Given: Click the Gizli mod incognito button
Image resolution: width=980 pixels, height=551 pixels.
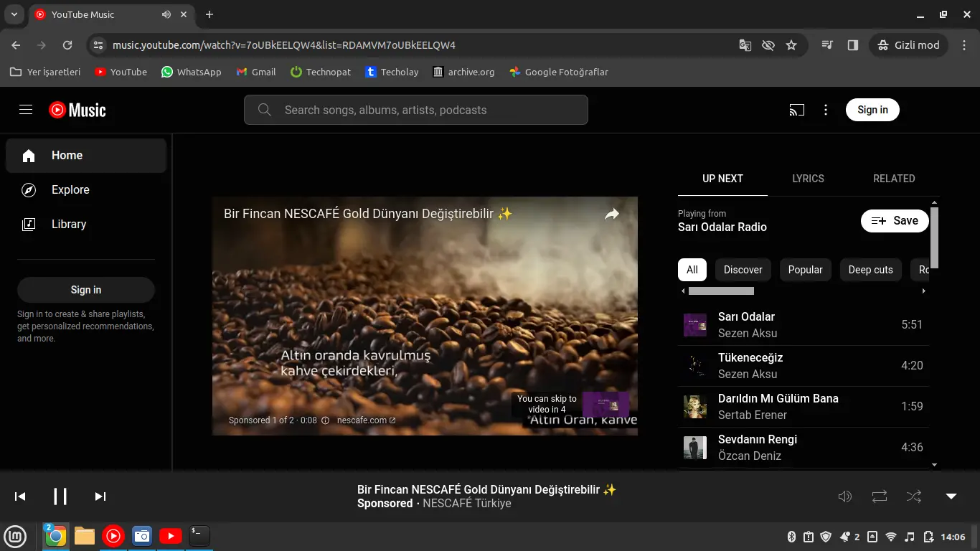Looking at the screenshot, I should click(908, 45).
